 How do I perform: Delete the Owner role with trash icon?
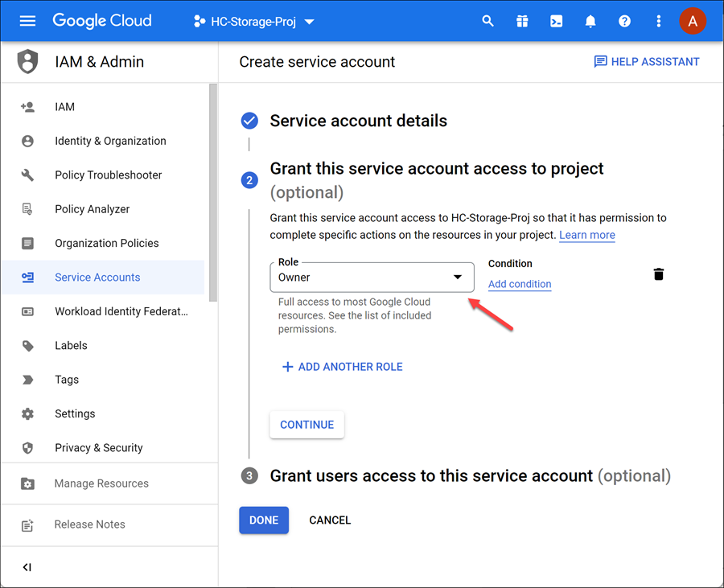(x=658, y=274)
